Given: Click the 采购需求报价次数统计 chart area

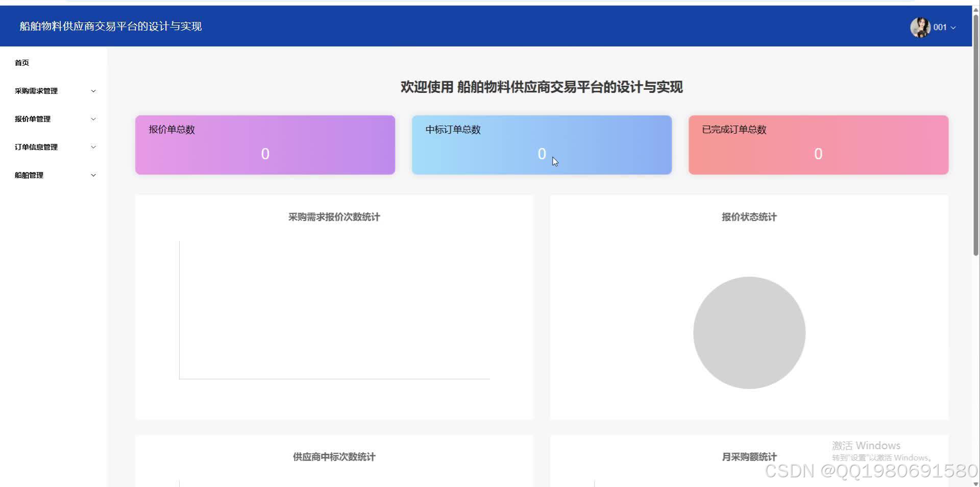Looking at the screenshot, I should [x=334, y=309].
